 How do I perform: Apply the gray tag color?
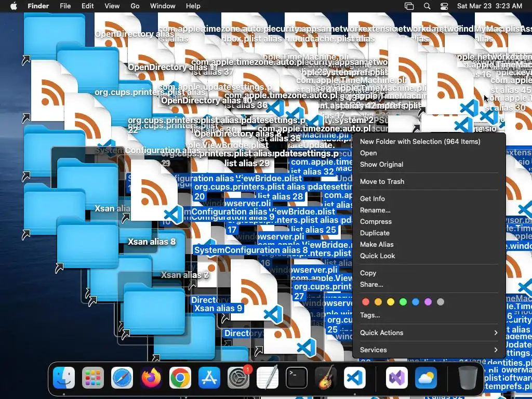pyautogui.click(x=441, y=302)
